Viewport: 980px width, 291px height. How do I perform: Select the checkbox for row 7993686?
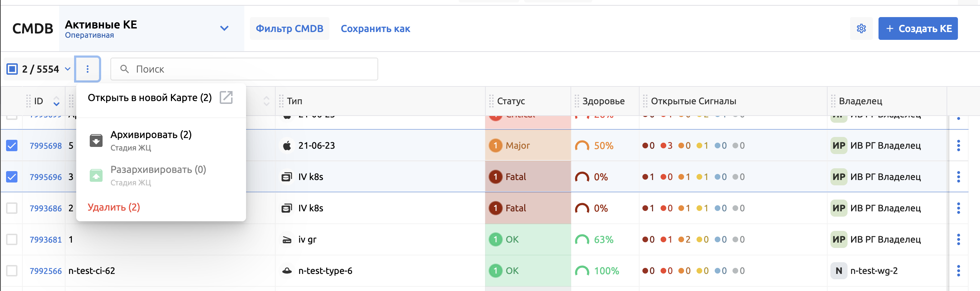point(12,208)
